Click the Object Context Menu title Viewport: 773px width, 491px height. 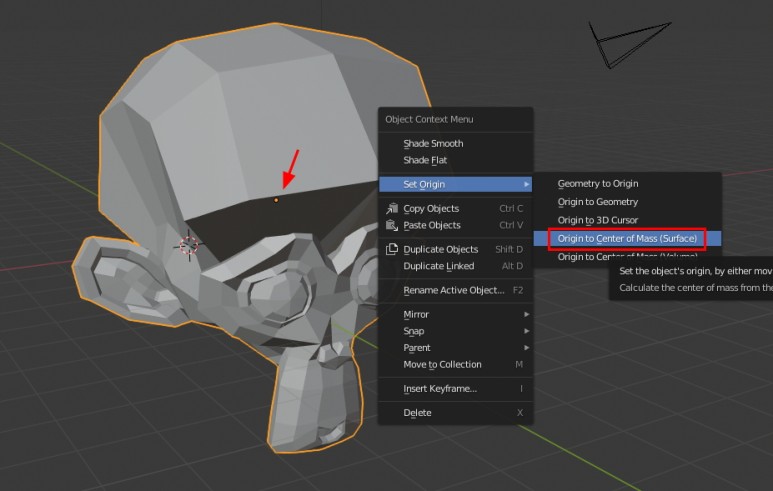429,119
